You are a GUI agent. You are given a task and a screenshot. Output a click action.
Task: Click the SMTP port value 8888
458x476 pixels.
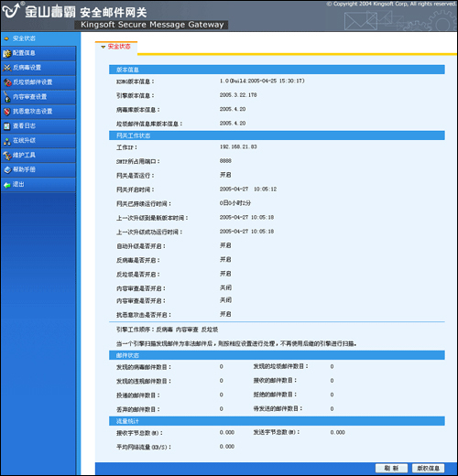[225, 161]
